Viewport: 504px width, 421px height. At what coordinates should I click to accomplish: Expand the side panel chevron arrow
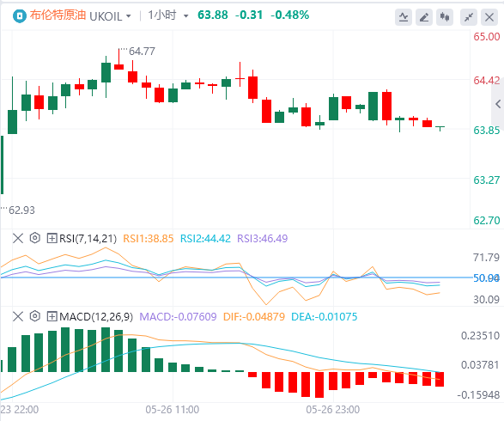[498, 104]
